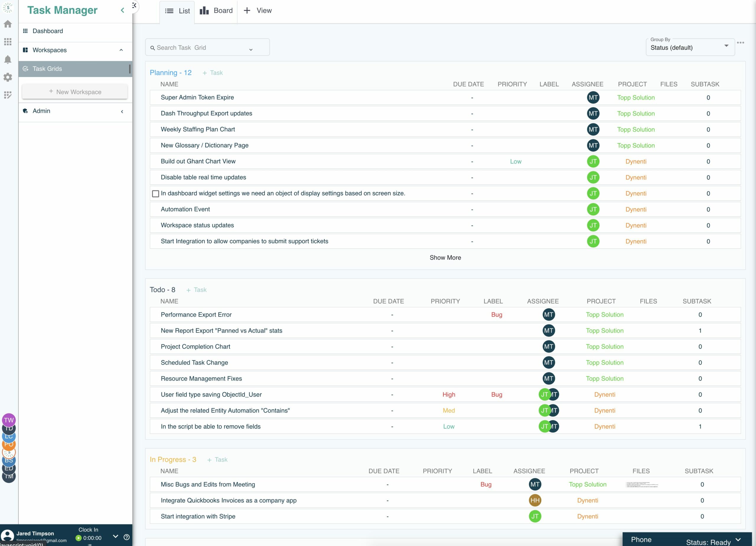Click Med priority on Adjust related Entity Automation row
The image size is (756, 546).
449,411
